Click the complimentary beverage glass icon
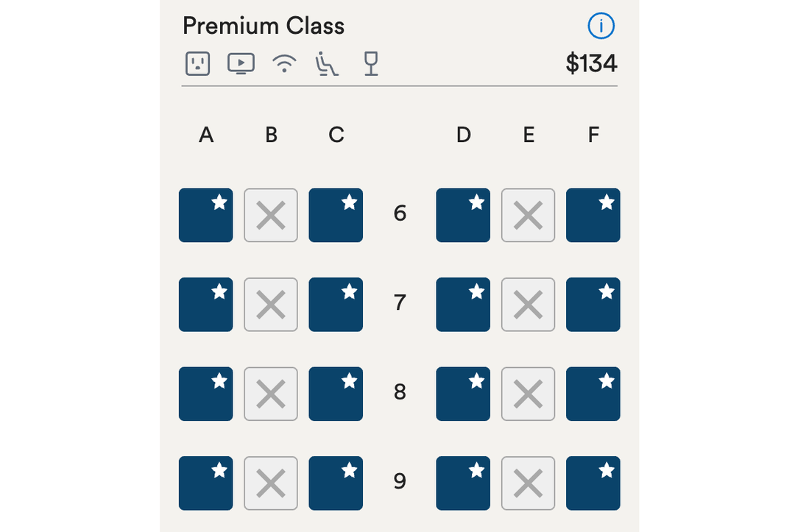Viewport: 795px width, 532px height. (370, 64)
